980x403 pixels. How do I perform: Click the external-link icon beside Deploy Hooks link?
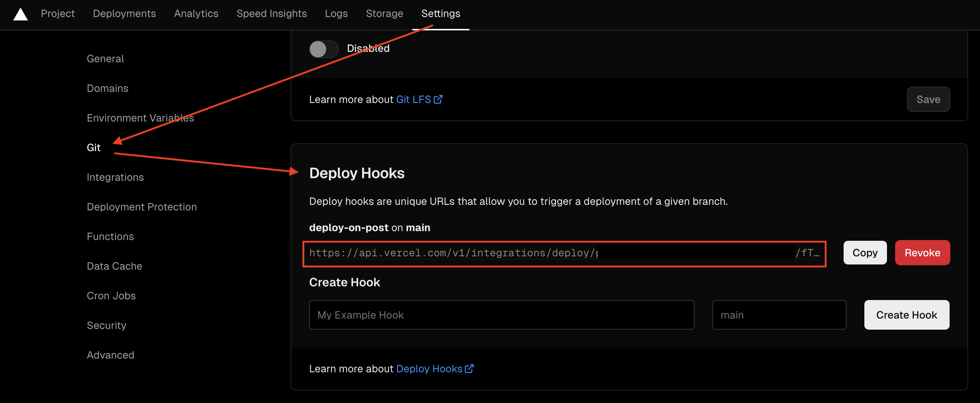469,369
